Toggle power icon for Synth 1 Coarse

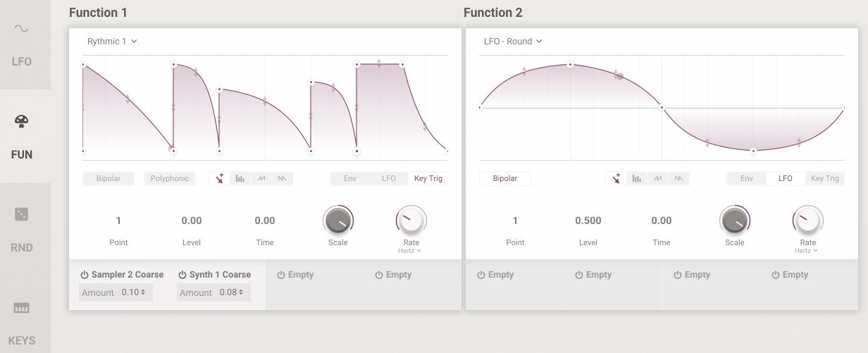[182, 275]
